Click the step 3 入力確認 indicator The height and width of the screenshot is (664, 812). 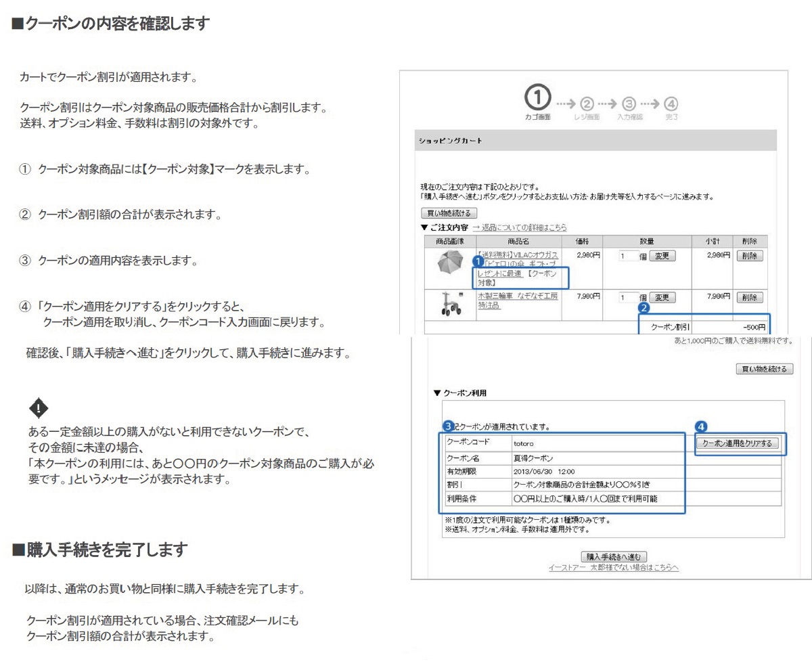[x=629, y=108]
